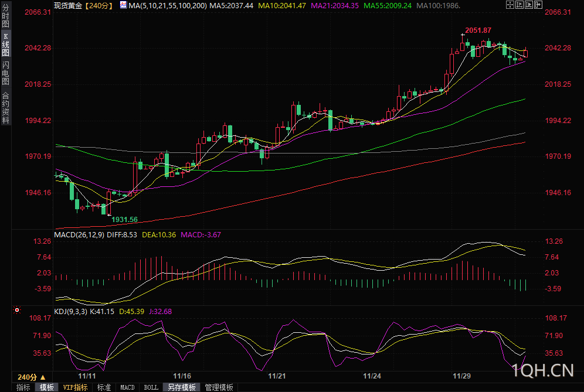Open the 240分 timeframe selector arrow
Image resolution: width=584 pixels, height=392 pixels.
pos(42,377)
